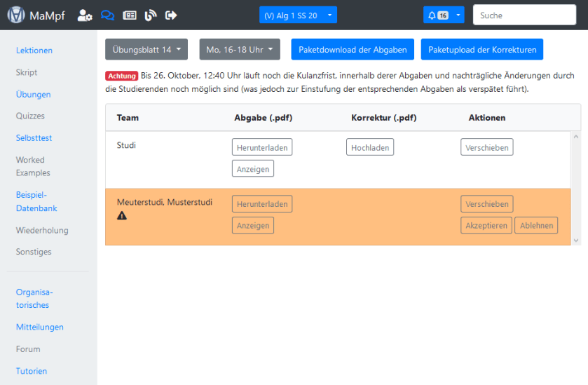Open the comments speech bubbles icon
Viewport: 588px width, 385px height.
point(107,15)
